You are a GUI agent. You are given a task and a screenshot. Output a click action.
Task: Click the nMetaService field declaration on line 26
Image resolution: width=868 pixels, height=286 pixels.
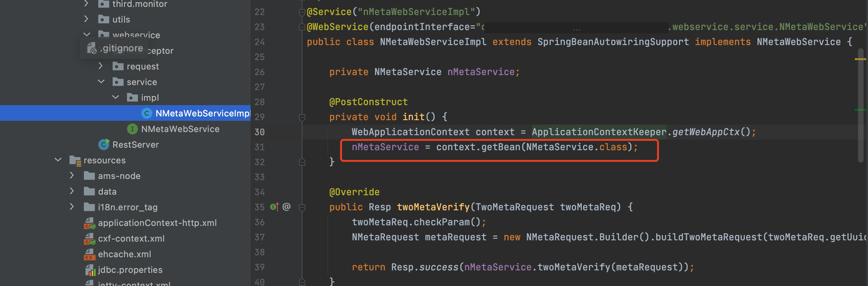pyautogui.click(x=481, y=72)
